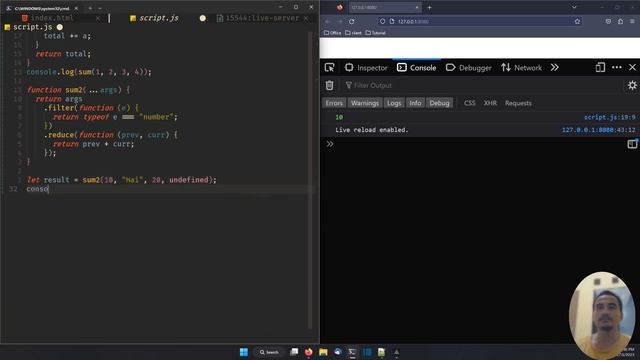Screen dimensions: 640x360
Task: Toggle multi-line editor mode icon
Action: pos(632,144)
